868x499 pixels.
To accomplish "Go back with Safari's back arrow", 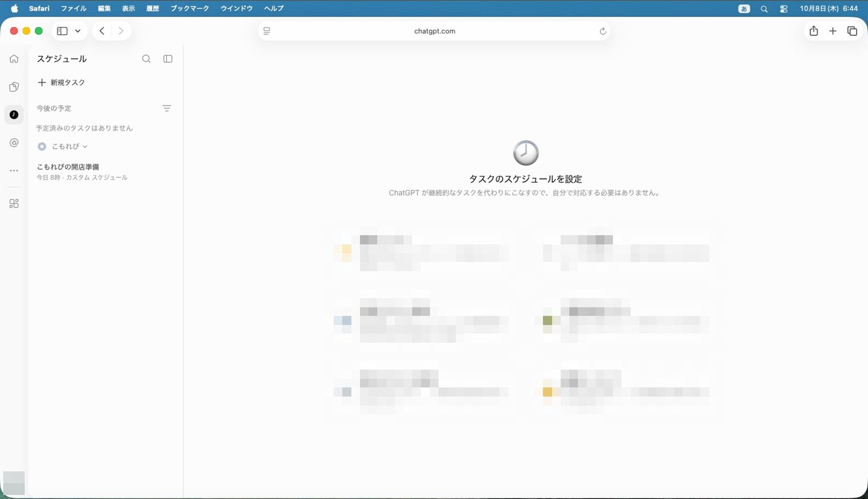I will click(x=102, y=31).
